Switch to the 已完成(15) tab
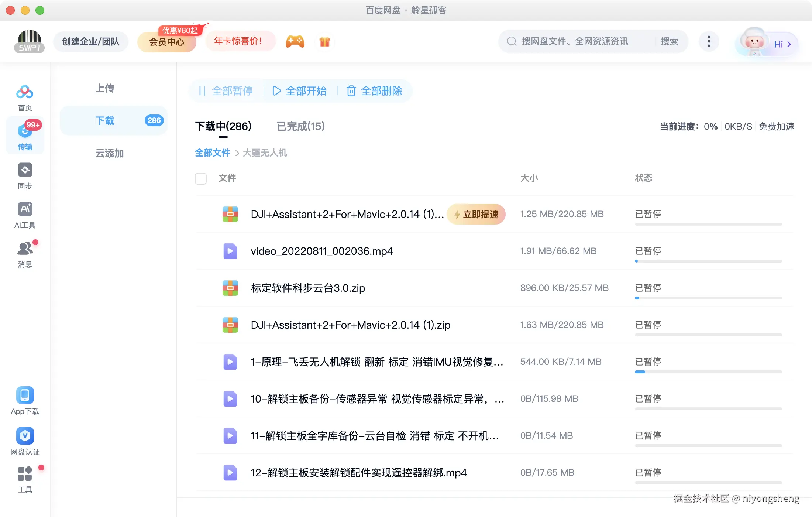 (300, 127)
